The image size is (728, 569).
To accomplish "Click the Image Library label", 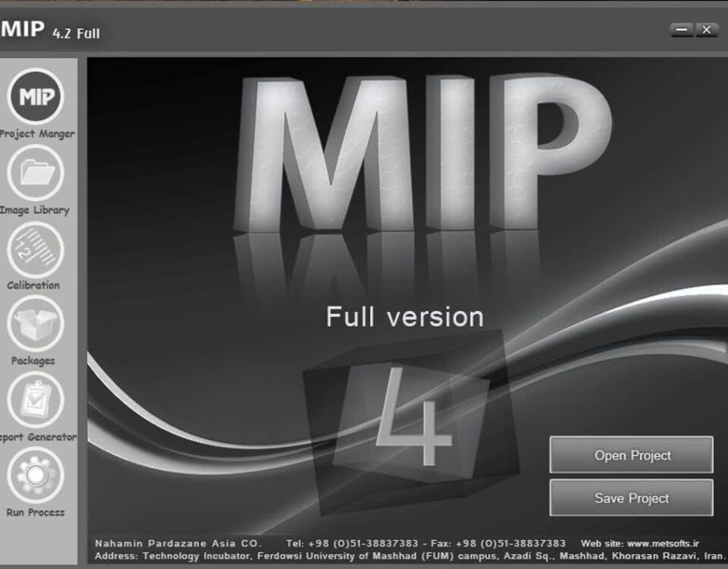I will pos(35,210).
